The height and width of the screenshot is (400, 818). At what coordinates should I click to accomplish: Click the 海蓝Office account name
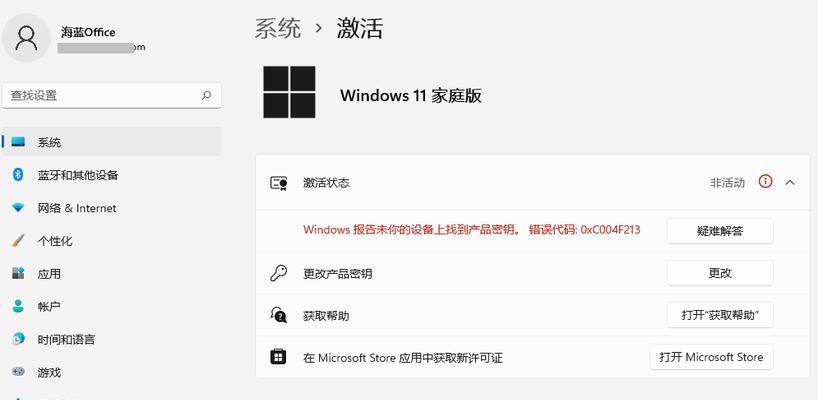coord(88,32)
